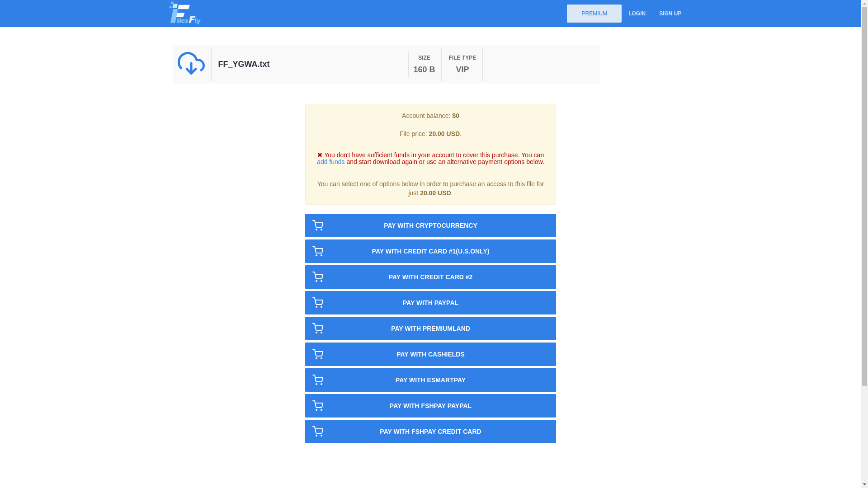
Task: Click the scrollbar down arrow
Action: tap(864, 484)
